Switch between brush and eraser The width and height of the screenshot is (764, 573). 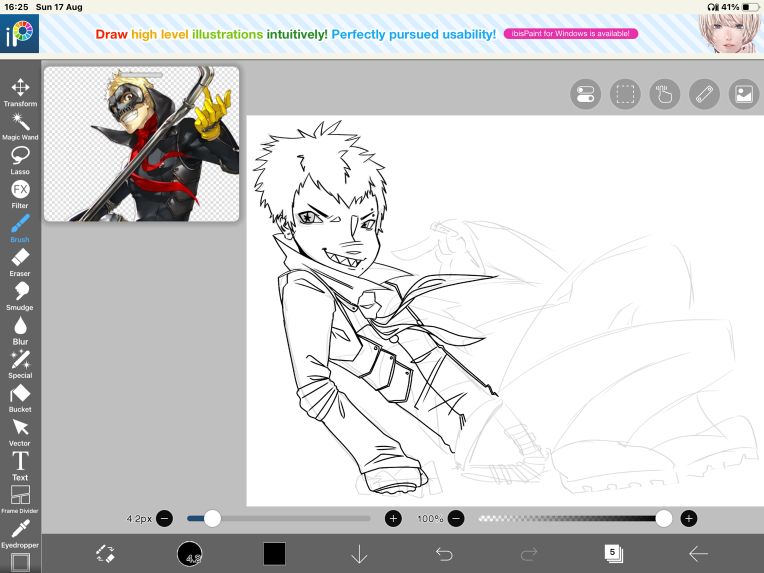105,554
